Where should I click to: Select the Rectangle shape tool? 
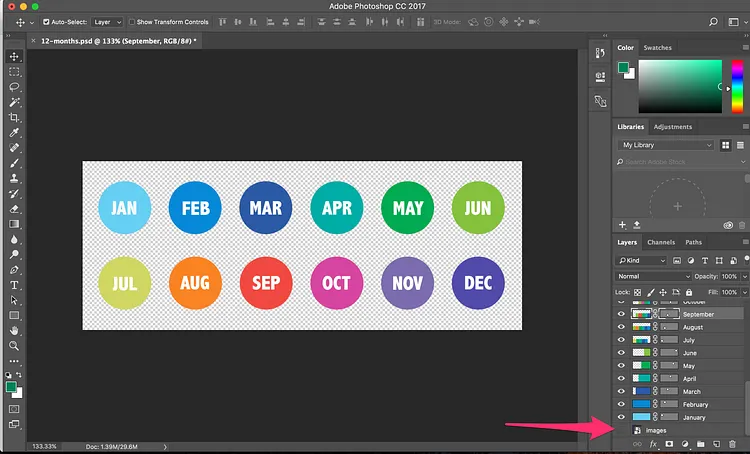click(14, 315)
